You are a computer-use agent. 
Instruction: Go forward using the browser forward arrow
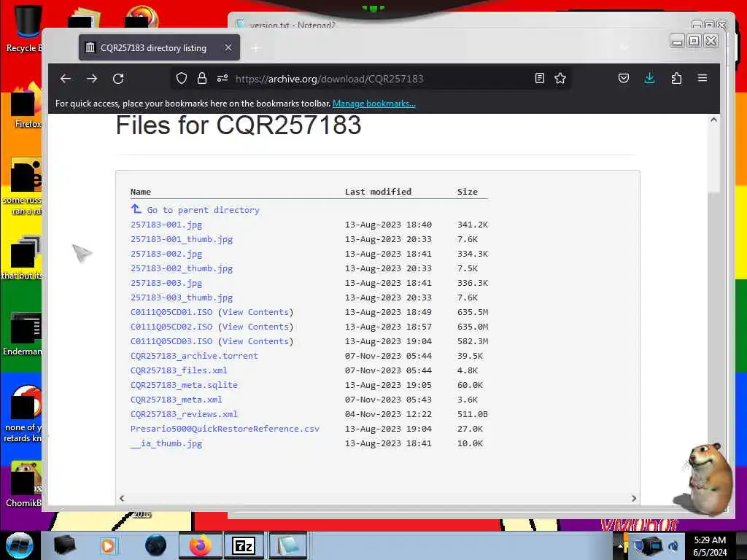click(x=92, y=79)
